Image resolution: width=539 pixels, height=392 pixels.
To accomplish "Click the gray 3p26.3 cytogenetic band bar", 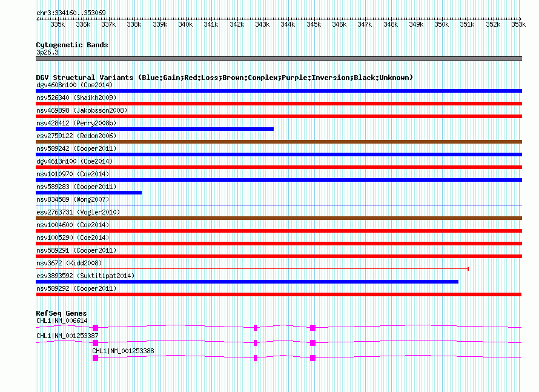I will tap(279, 59).
